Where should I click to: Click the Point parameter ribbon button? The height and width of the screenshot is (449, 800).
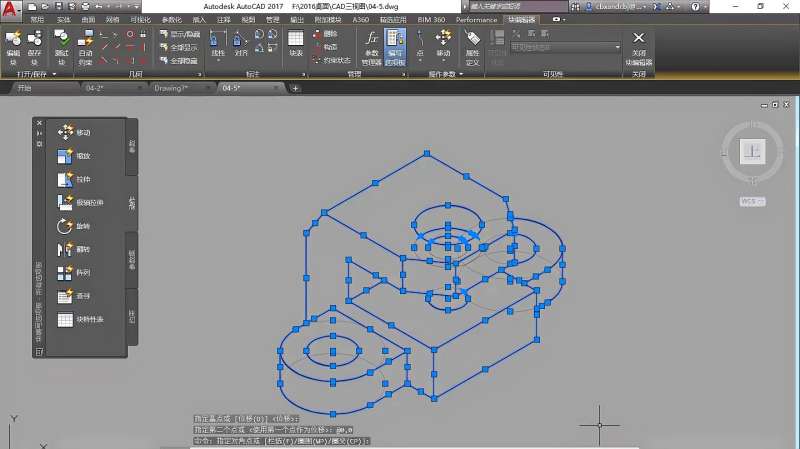click(x=420, y=45)
